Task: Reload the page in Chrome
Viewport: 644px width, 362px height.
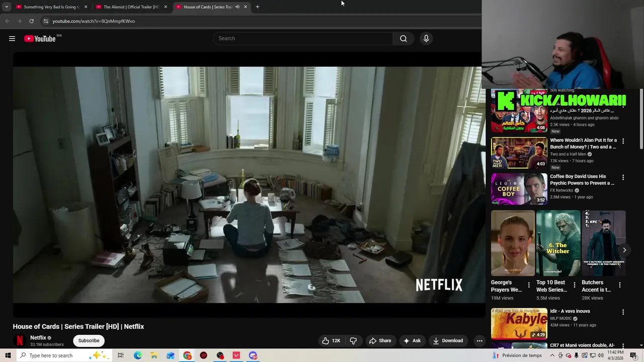Action: [31, 21]
